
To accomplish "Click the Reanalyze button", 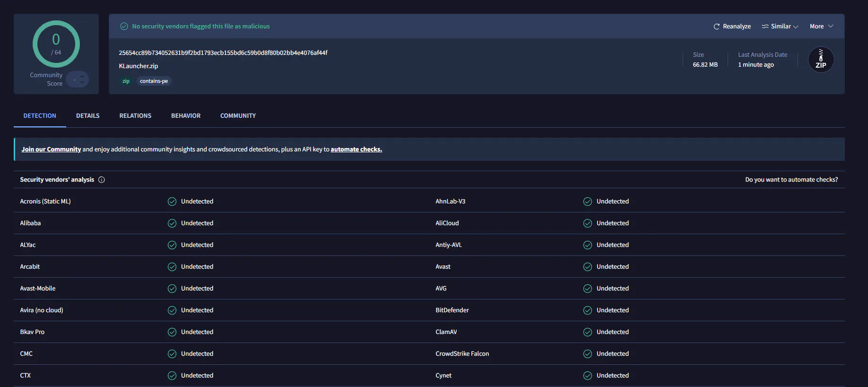I will [x=732, y=26].
